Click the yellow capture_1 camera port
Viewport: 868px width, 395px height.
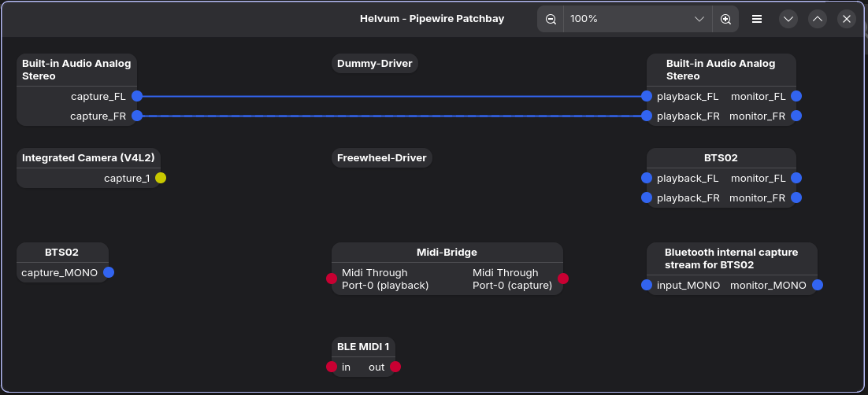click(161, 178)
